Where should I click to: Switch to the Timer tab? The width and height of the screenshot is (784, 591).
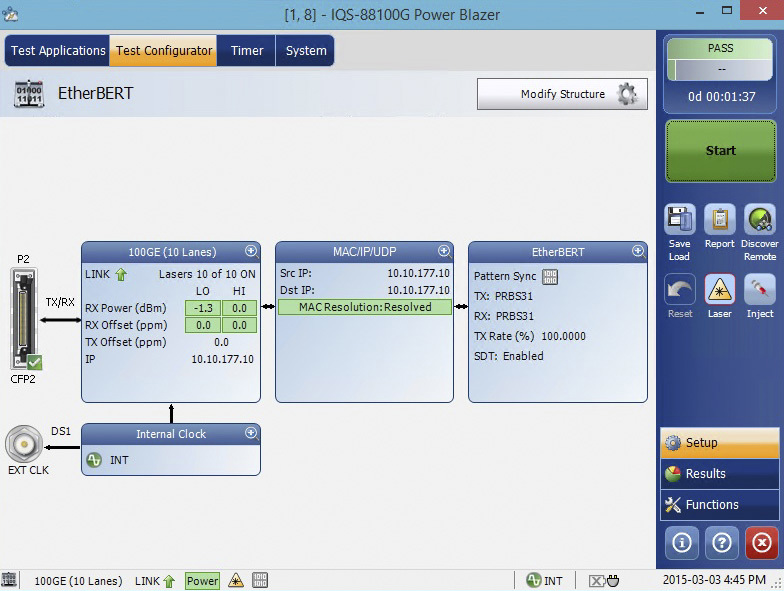(247, 50)
